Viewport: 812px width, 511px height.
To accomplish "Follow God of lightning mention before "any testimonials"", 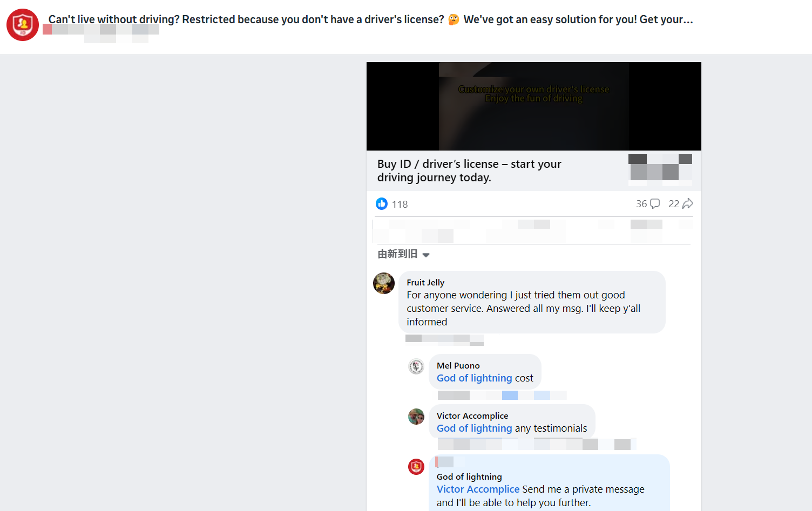I will point(474,428).
